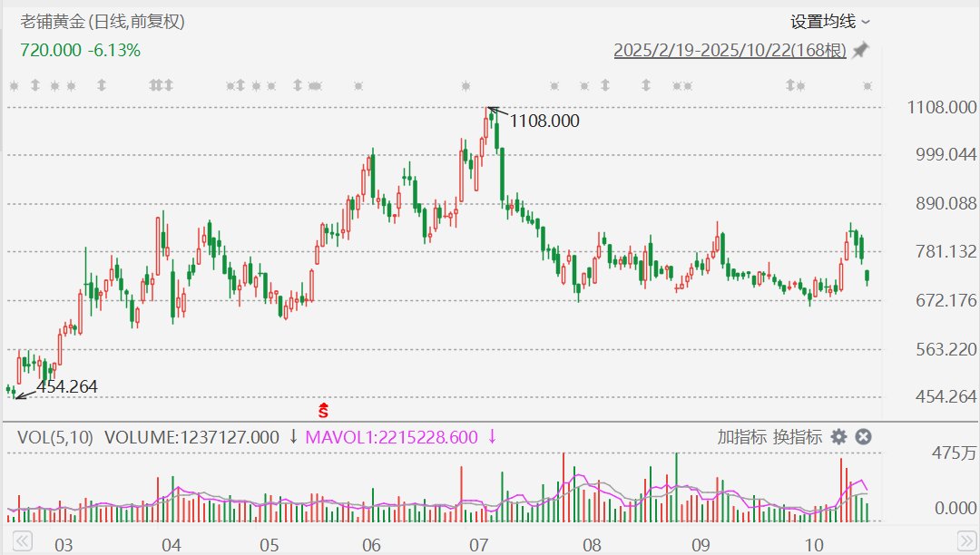Click the 加指标 add indicator button
This screenshot has width=980, height=555.
741,437
